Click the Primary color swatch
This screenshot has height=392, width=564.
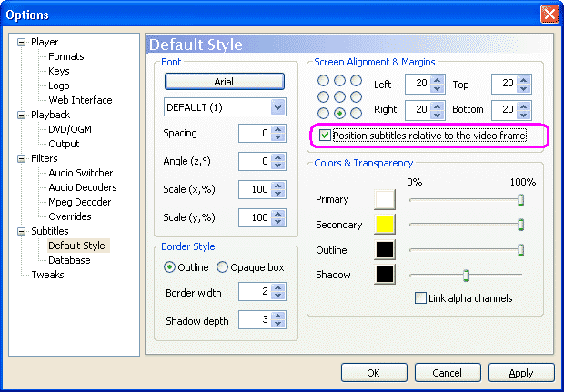tap(385, 199)
